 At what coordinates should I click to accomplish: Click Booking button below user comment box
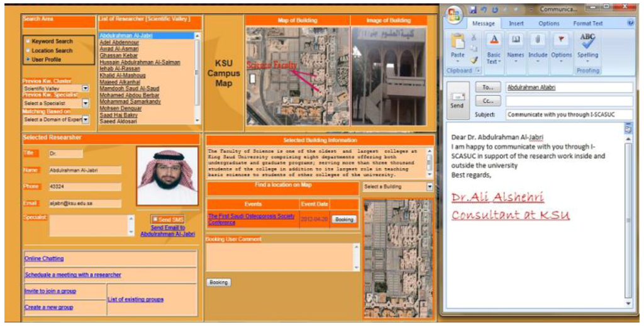218,283
